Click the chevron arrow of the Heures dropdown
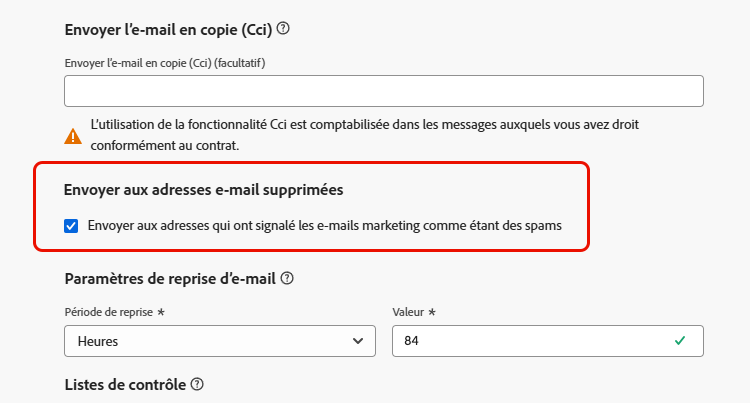750x403 pixels. tap(359, 341)
